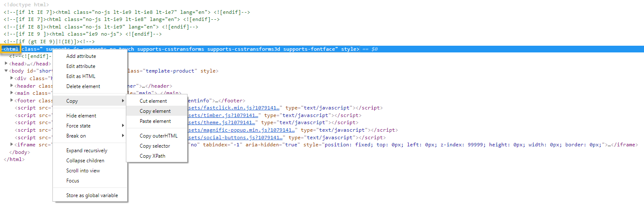
Task: Open the fastclick.min.js script link
Action: 234,108
